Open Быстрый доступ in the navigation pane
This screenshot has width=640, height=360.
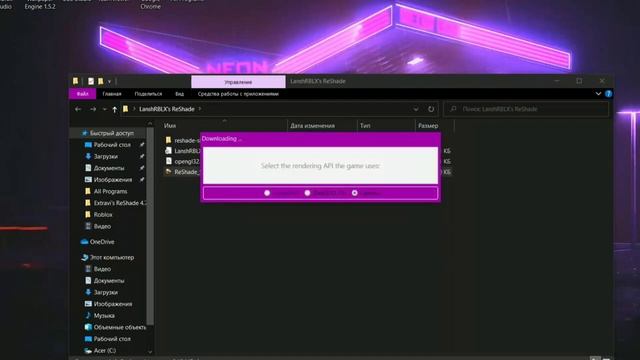coord(111,133)
